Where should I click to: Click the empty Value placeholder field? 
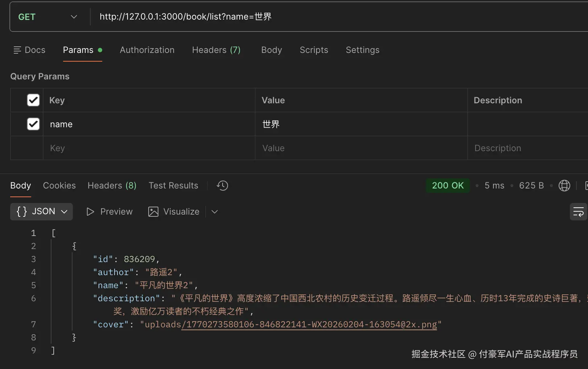click(361, 148)
